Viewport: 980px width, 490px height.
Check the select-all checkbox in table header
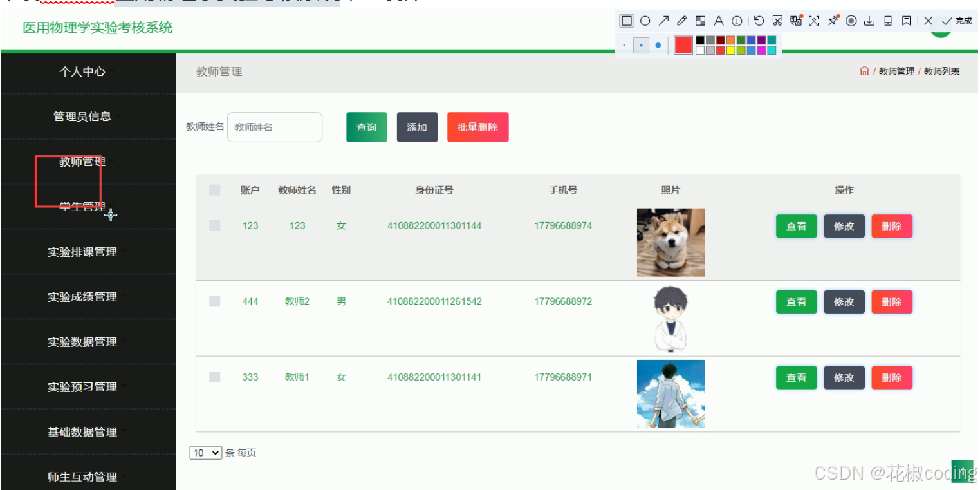coord(216,190)
